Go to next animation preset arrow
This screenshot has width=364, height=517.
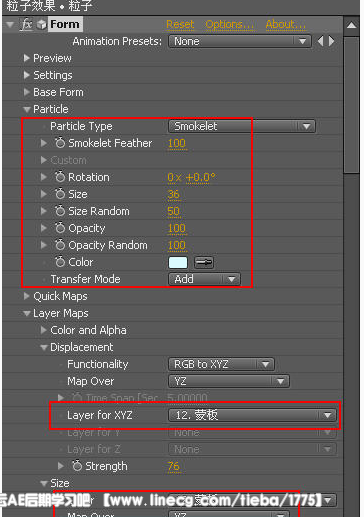coord(332,41)
